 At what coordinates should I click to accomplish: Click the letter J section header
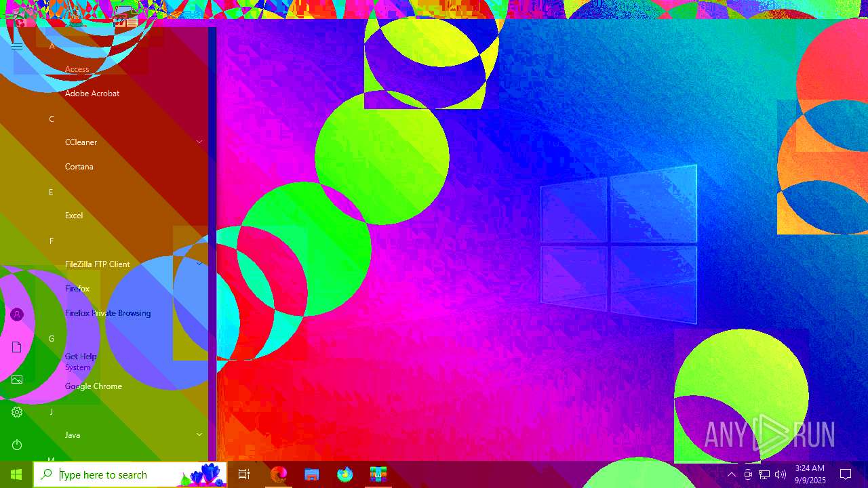(51, 412)
